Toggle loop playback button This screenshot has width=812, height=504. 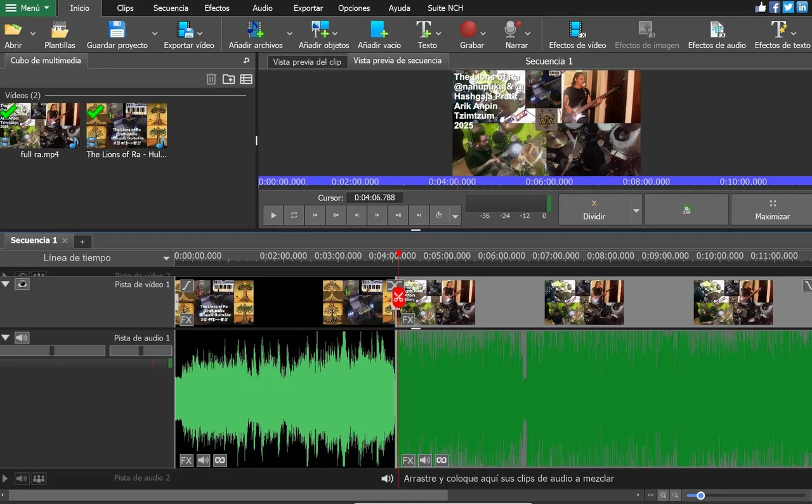294,216
